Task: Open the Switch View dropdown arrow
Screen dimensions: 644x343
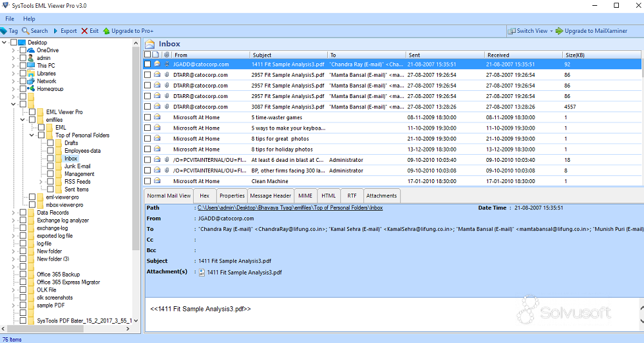Action: click(551, 31)
